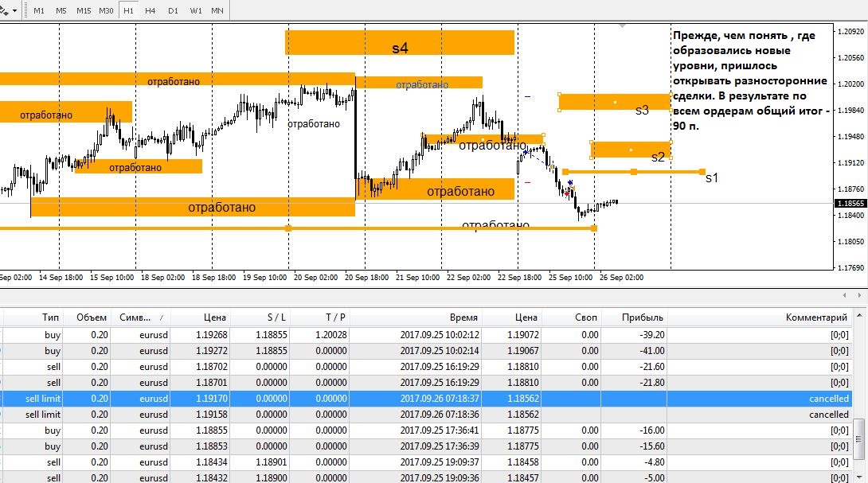Viewport: 868px width, 483px height.
Task: Click the stop loss value 1.18900
Action: point(272,478)
